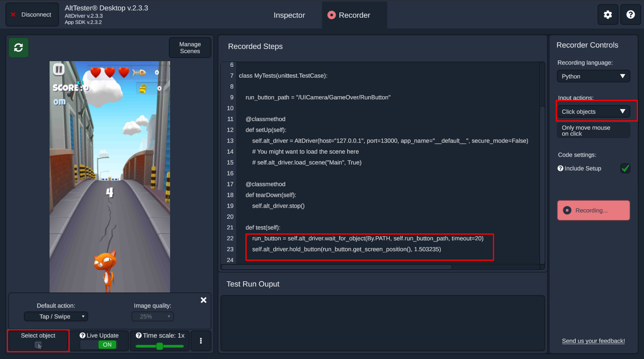Disconnect from the app
Viewport: 644px width, 359px height.
tap(32, 15)
